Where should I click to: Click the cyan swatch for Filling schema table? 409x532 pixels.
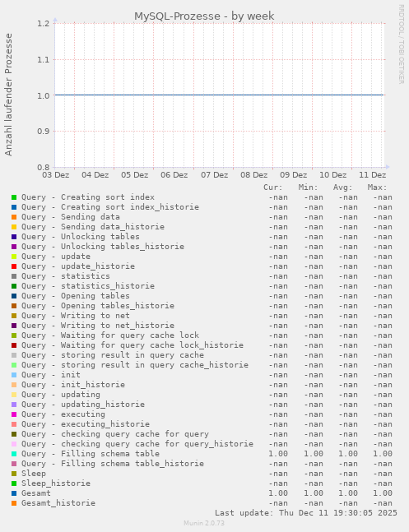[14, 454]
